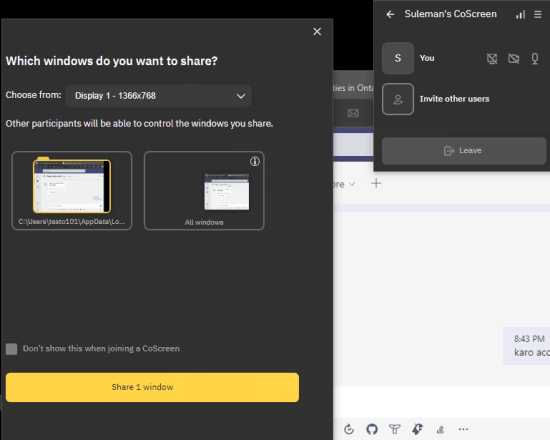This screenshot has height=440, width=550.
Task: Toggle the microphone icon next to You
Action: [x=535, y=59]
